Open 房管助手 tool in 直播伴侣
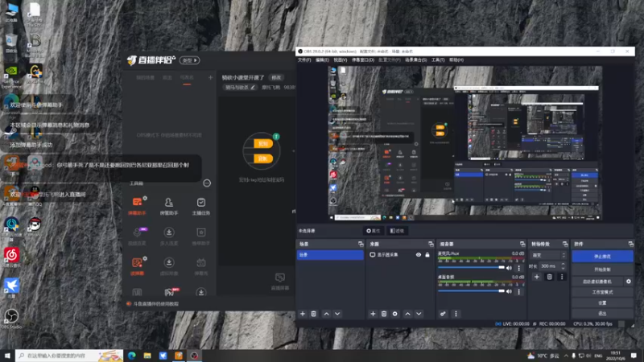The height and width of the screenshot is (362, 644). (169, 206)
